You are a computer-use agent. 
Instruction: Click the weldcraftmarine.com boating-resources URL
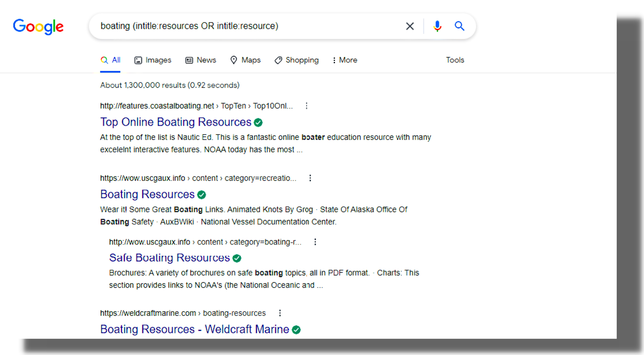click(x=183, y=313)
